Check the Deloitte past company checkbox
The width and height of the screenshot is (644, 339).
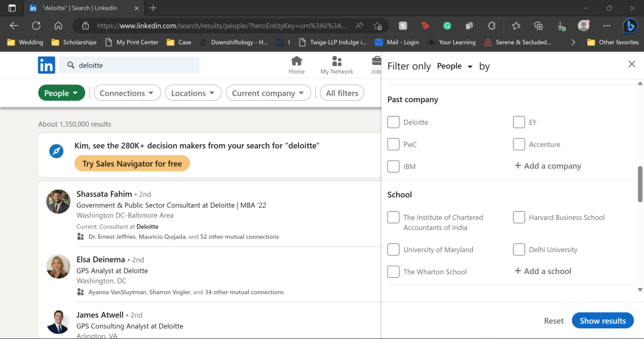point(393,122)
